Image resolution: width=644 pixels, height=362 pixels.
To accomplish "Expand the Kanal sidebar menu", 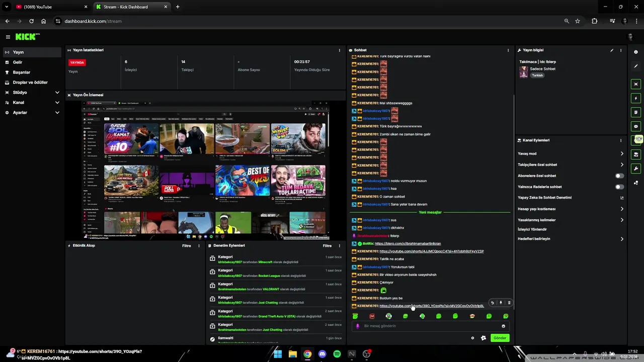I will [x=32, y=103].
